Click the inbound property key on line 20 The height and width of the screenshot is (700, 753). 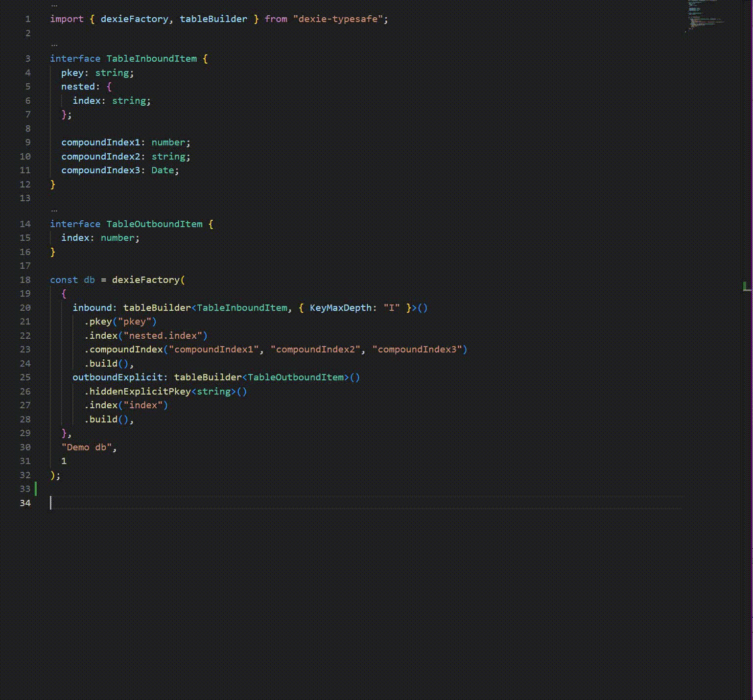coord(92,308)
